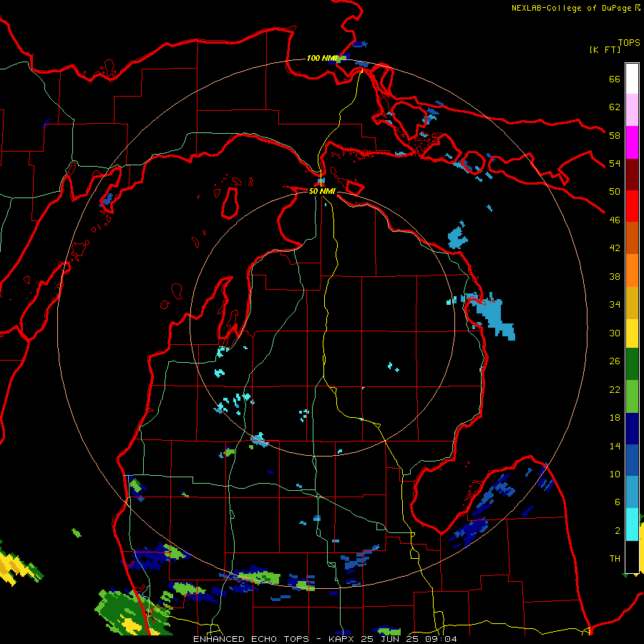The width and height of the screenshot is (644, 644).
Task: Select the magenta legend swatch
Action: coord(632,142)
